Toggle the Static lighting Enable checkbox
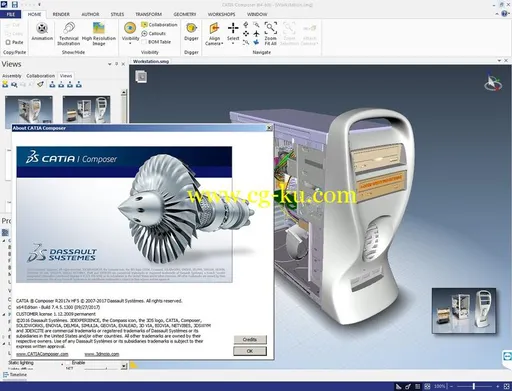Screen dimensions: 512x391 (x=68, y=363)
